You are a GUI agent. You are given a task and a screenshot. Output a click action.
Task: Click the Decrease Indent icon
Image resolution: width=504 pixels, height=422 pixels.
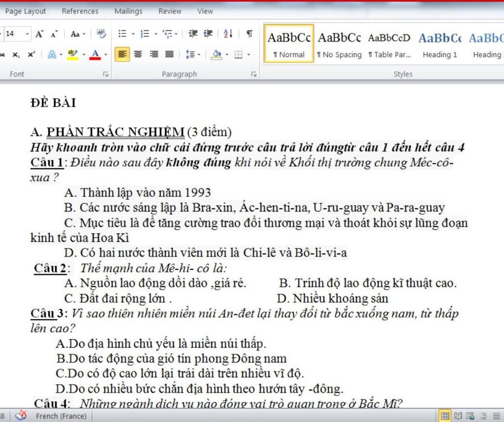point(193,34)
